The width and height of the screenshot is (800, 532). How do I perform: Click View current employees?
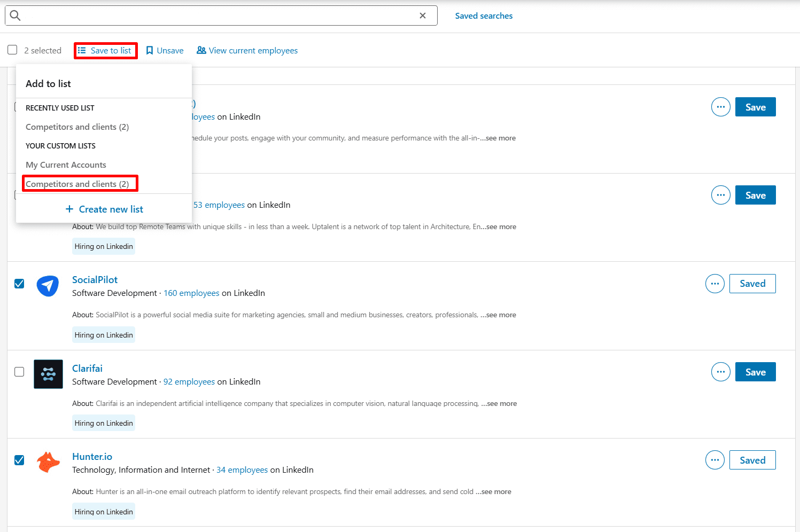tap(247, 51)
